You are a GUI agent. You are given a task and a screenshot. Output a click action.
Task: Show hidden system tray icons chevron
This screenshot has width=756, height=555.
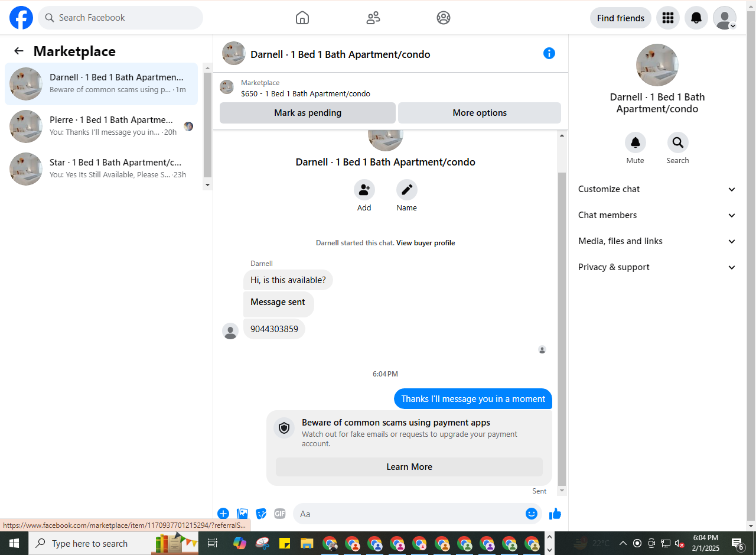point(623,543)
